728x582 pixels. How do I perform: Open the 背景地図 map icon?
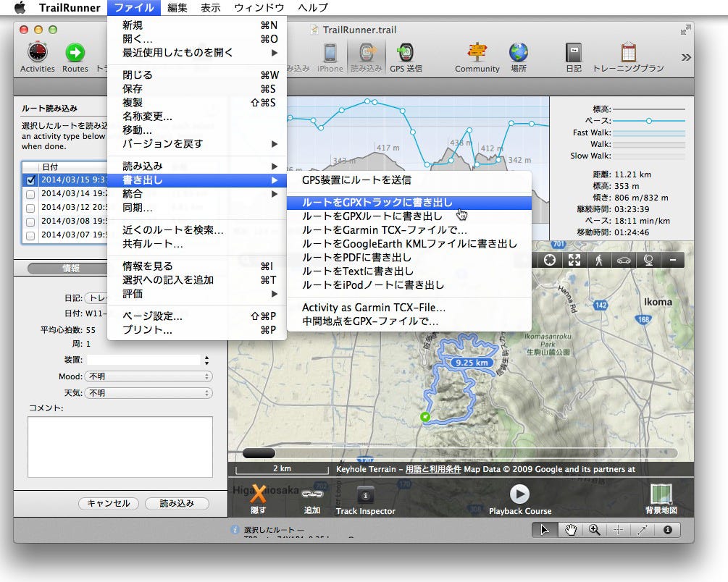tap(661, 494)
